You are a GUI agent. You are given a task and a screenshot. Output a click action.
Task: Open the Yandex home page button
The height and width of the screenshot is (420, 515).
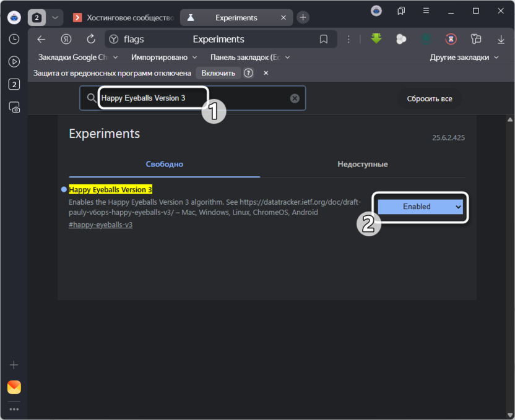point(66,40)
